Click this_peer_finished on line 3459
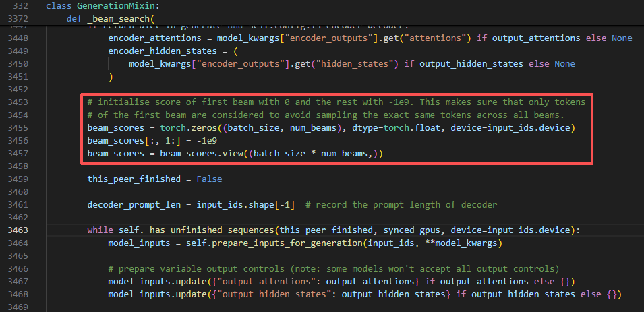Image resolution: width=644 pixels, height=312 pixels. 134,179
